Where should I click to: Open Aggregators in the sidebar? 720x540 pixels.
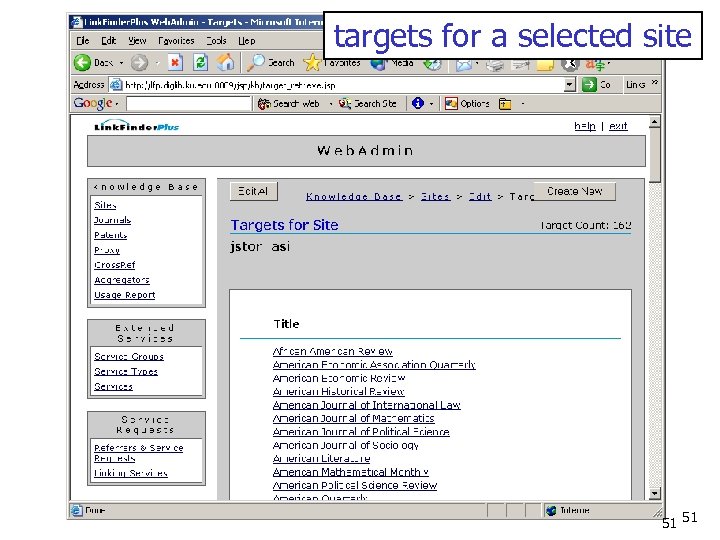122,280
